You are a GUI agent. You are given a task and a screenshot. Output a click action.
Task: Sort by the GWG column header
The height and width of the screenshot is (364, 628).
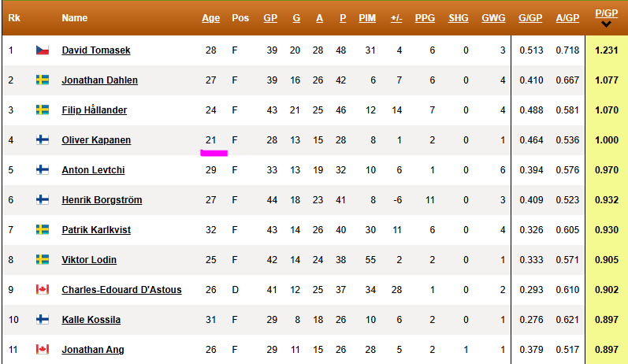(493, 18)
